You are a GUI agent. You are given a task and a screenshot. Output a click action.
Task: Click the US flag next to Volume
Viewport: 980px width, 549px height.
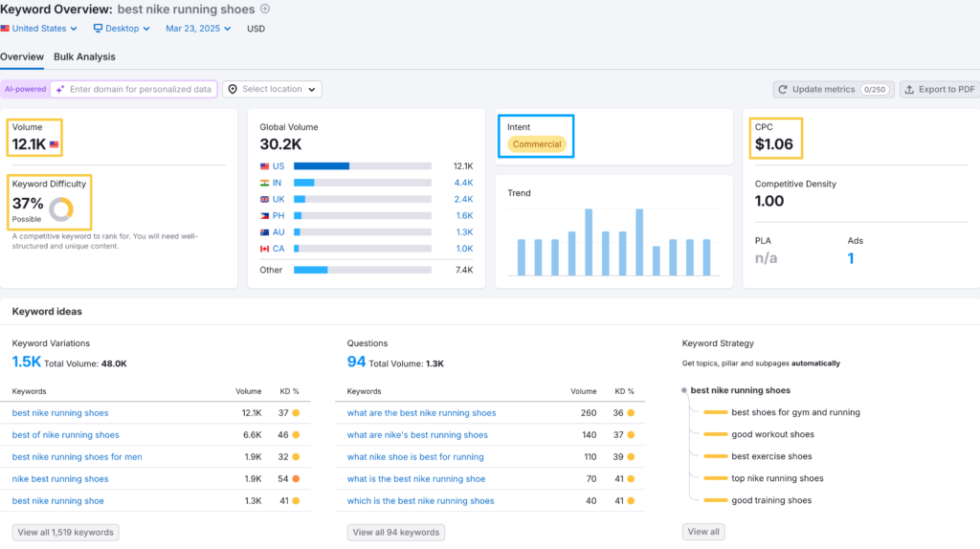[55, 145]
